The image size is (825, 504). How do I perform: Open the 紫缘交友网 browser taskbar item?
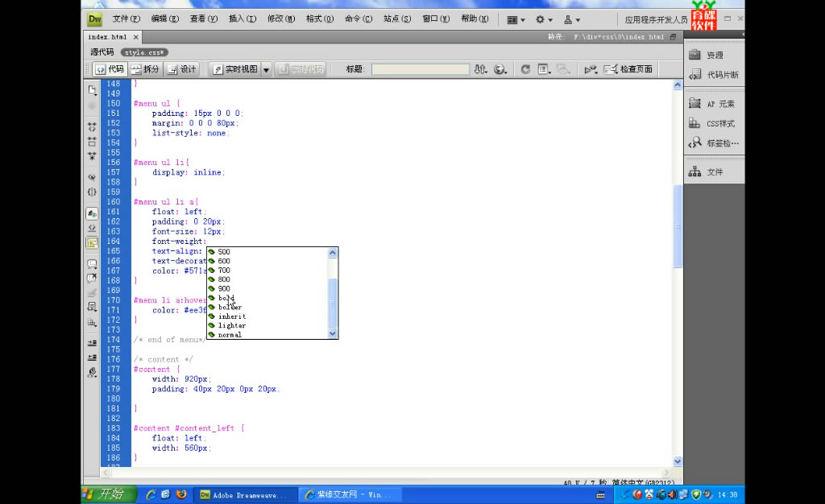click(x=351, y=494)
